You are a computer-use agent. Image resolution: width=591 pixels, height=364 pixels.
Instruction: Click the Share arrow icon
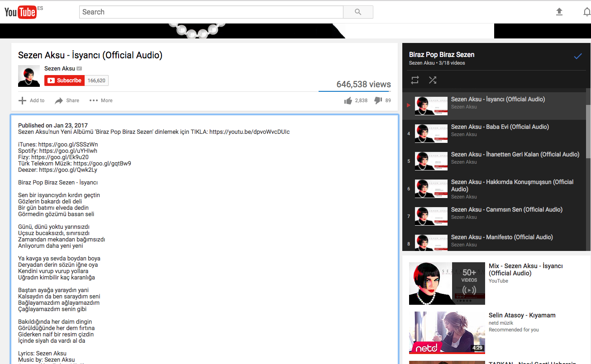(x=59, y=100)
